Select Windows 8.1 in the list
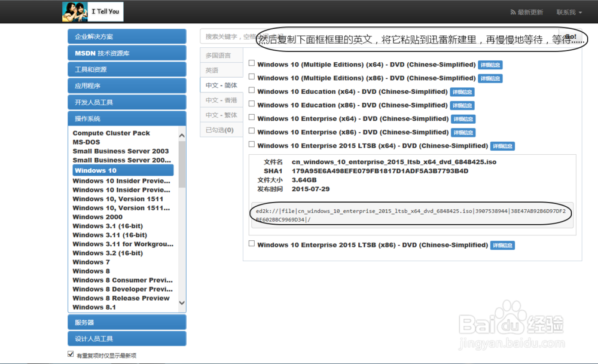Screen dimensions: 598x364 click(x=94, y=307)
